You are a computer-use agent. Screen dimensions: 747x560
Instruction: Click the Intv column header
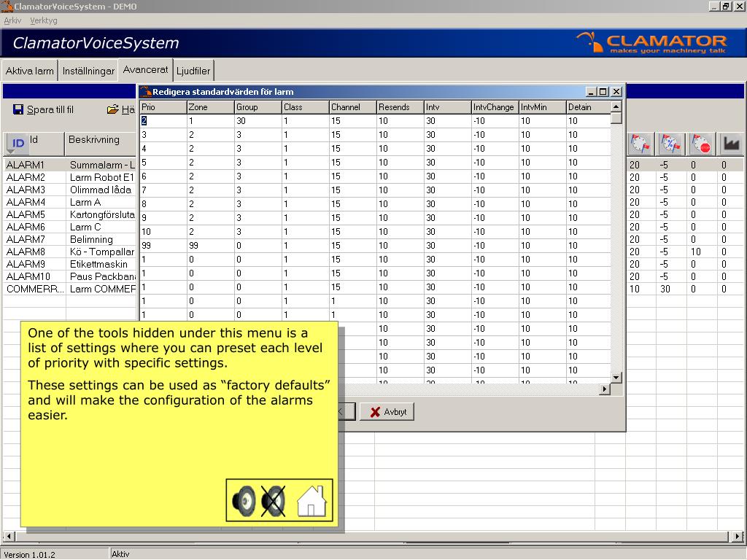(447, 107)
